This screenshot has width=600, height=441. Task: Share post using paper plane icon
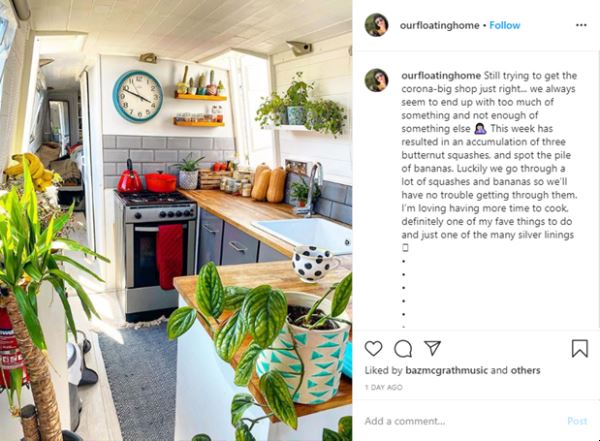point(432,348)
